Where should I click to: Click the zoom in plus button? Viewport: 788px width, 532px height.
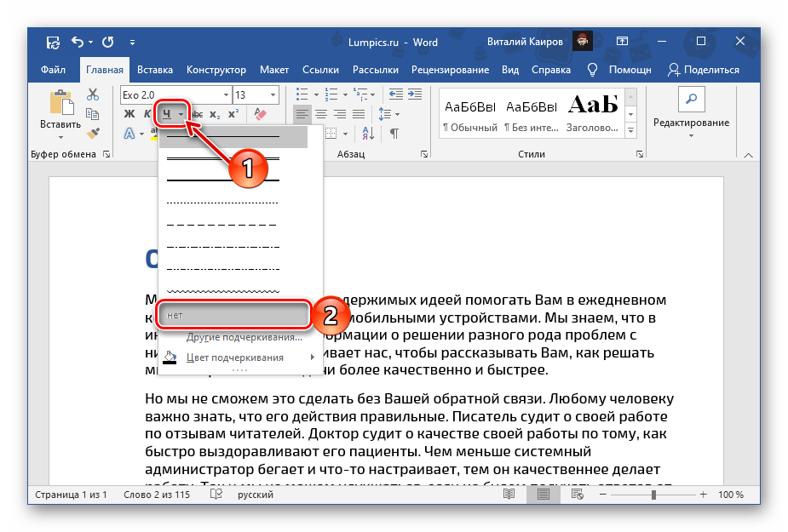(703, 495)
